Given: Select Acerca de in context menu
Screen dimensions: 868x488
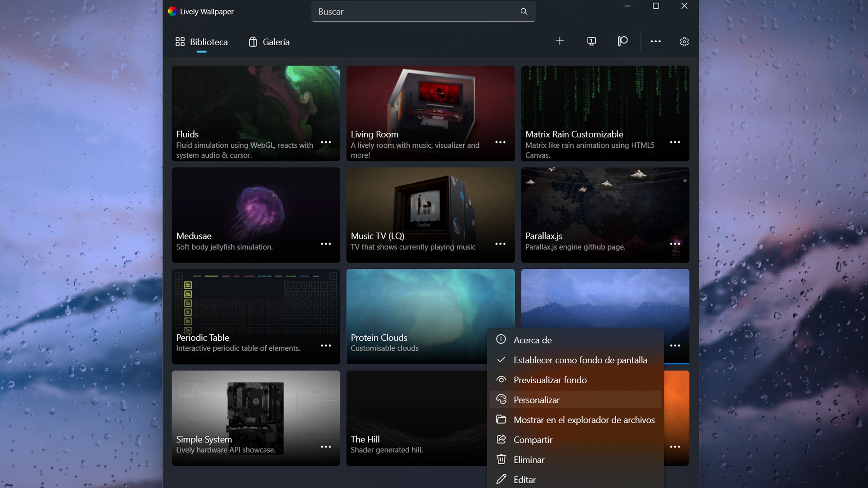Looking at the screenshot, I should [575, 340].
